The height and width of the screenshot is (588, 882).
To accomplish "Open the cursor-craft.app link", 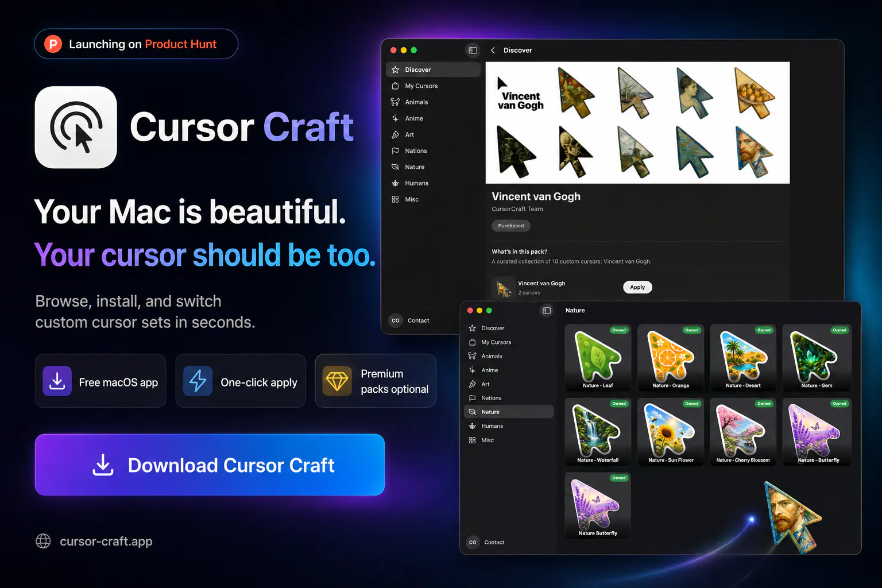I will (106, 541).
